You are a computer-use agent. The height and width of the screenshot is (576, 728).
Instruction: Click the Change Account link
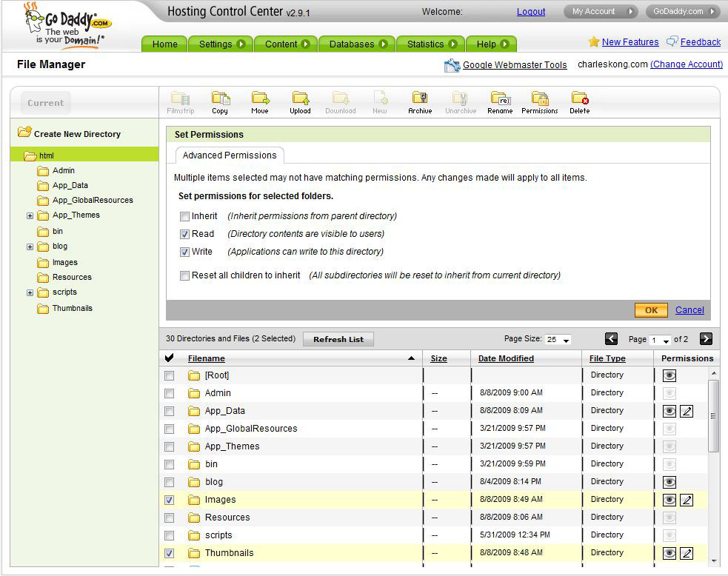[687, 64]
